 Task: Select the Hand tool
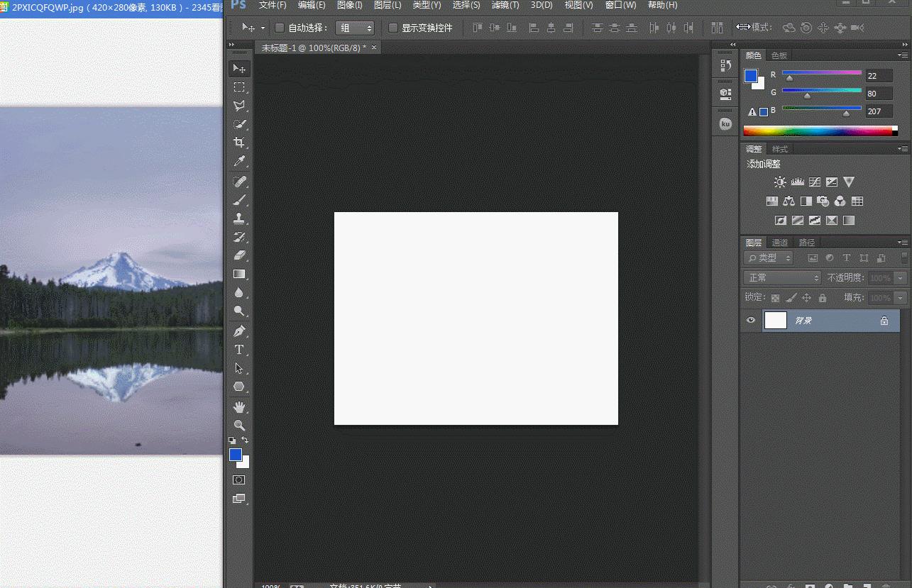click(x=239, y=407)
